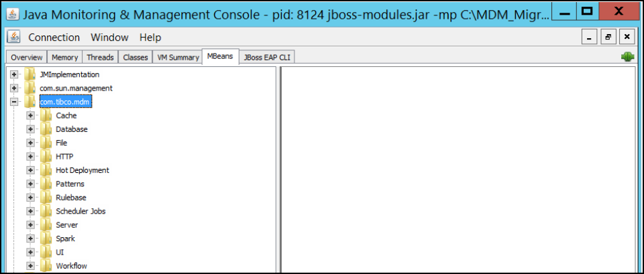
Task: Select the MBeans tab
Action: coord(221,56)
